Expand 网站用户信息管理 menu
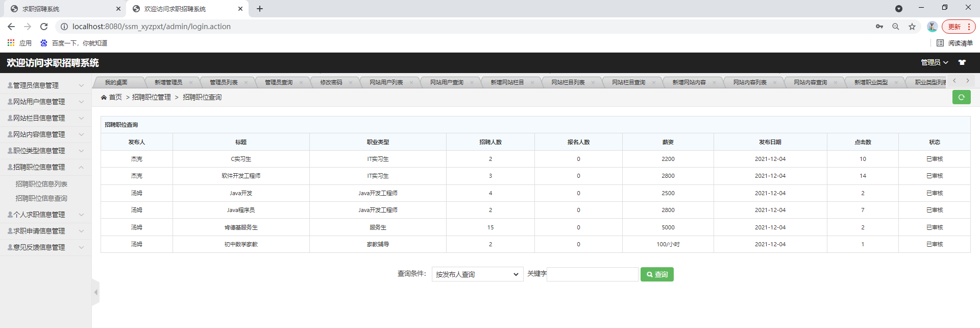 point(45,102)
